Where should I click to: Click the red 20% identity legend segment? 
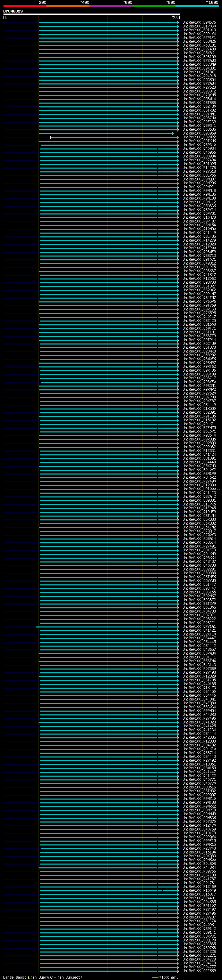tap(25, 6)
